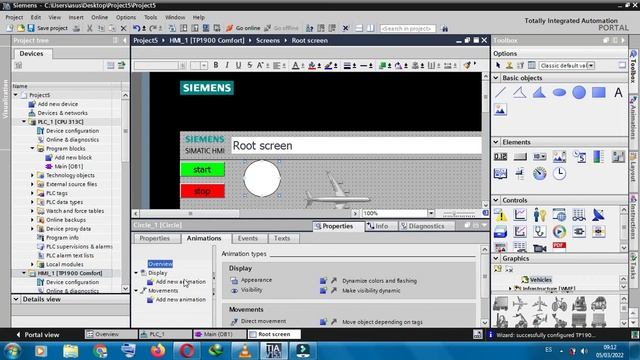Viewport: 640px width, 360px height.
Task: Select the Circle basic object tool
Action: coord(579,93)
